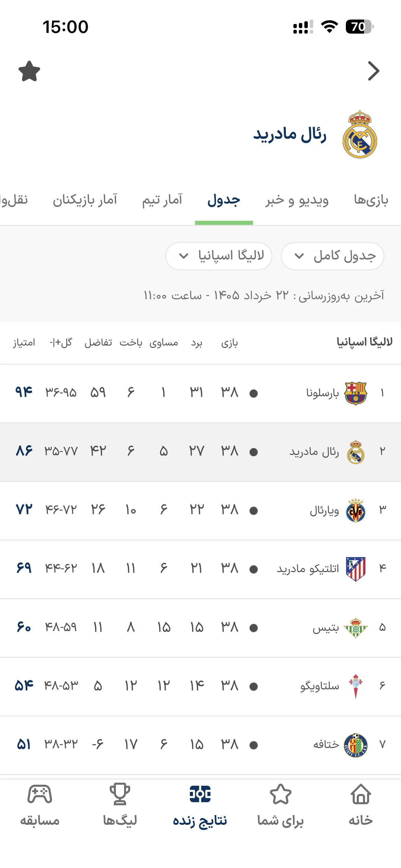Open the بتیس team row
Image resolution: width=401 pixels, height=868 pixels.
(x=200, y=628)
